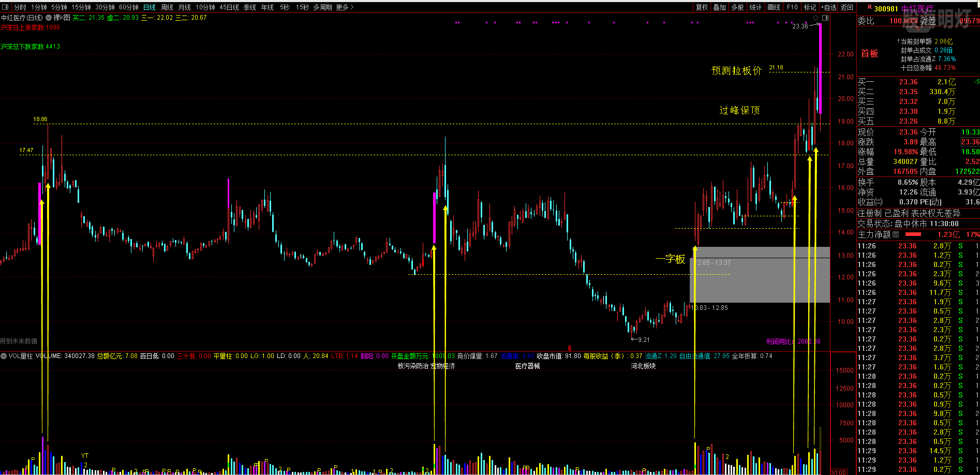The width and height of the screenshot is (980, 475).
Task: Toggle the left sidebar panel icon
Action: tap(6, 7)
